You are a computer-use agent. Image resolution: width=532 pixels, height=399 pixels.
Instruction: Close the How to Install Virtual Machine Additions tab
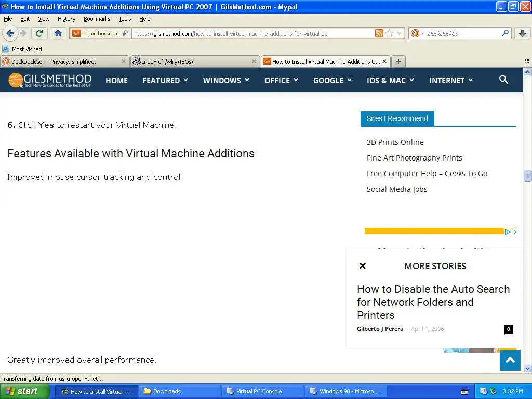click(384, 61)
